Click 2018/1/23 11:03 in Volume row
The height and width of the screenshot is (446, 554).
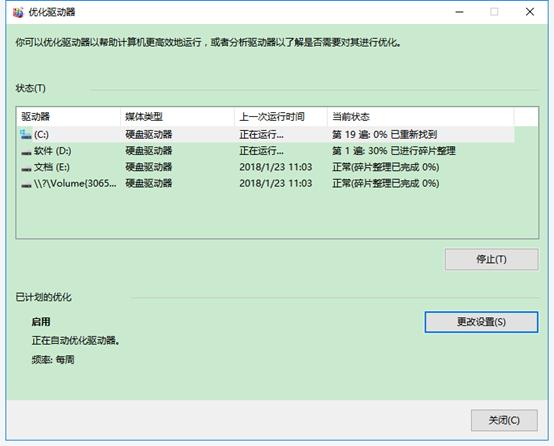276,183
